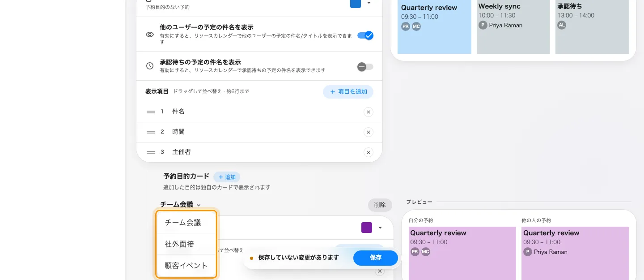Click the 削除 button for チーム会議
The width and height of the screenshot is (644, 280).
(x=380, y=205)
